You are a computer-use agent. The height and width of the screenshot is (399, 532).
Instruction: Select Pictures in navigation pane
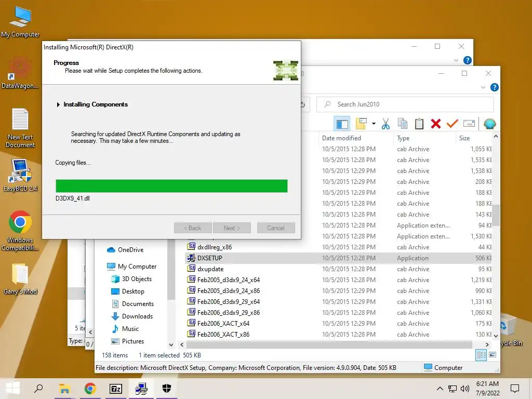tap(128, 341)
